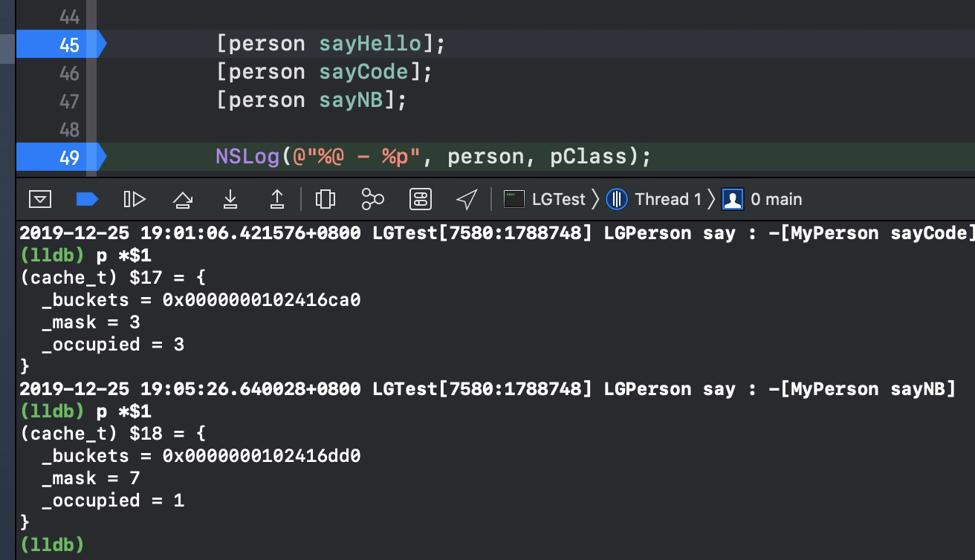Open the Debug View Hierarchy tool
The width and height of the screenshot is (975, 560).
(x=325, y=199)
